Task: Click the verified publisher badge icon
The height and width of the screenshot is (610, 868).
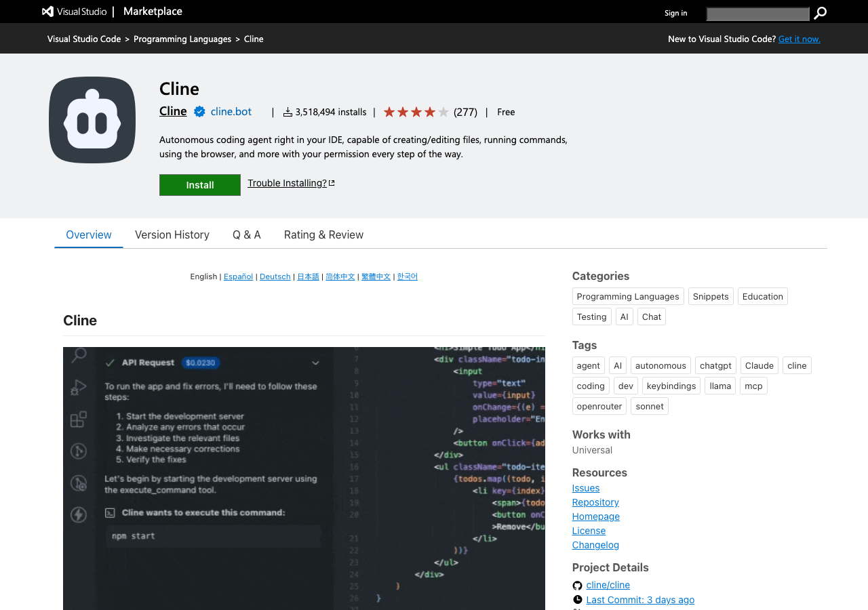Action: click(199, 112)
